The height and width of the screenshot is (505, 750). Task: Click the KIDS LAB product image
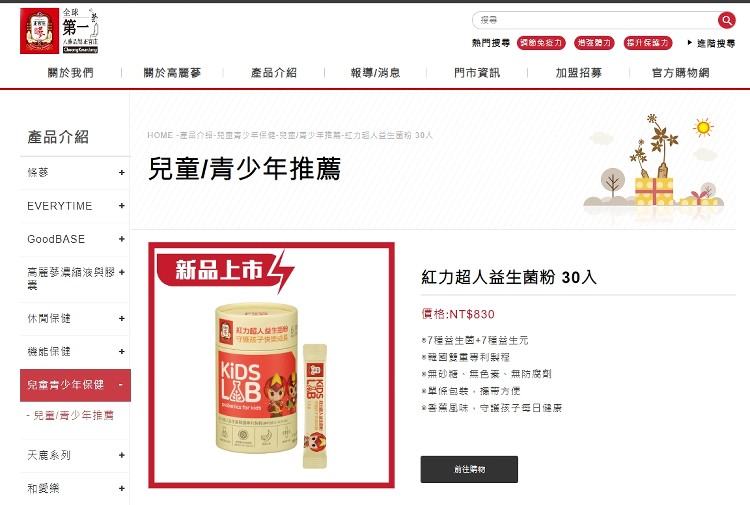[x=271, y=365]
